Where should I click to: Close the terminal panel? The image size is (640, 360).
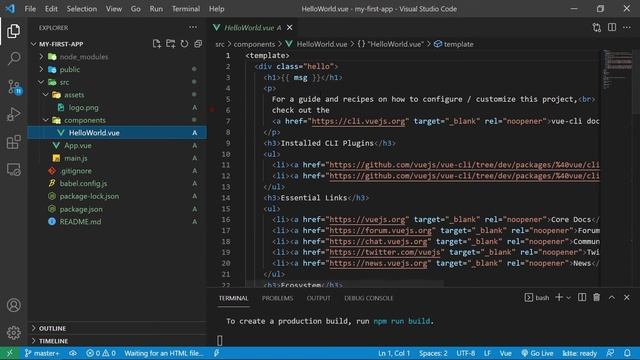pos(627,298)
